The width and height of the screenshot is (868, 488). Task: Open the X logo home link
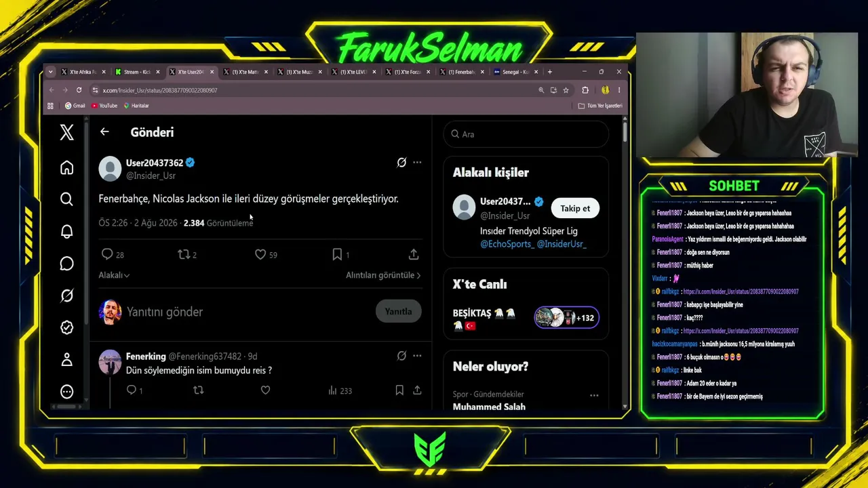tap(66, 132)
